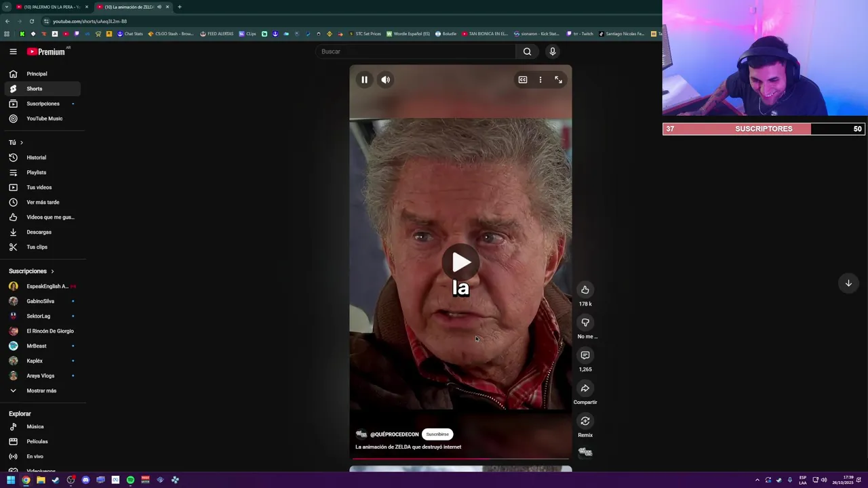Open Araya Vlogs subscription channel
The width and height of the screenshot is (868, 488).
43,376
